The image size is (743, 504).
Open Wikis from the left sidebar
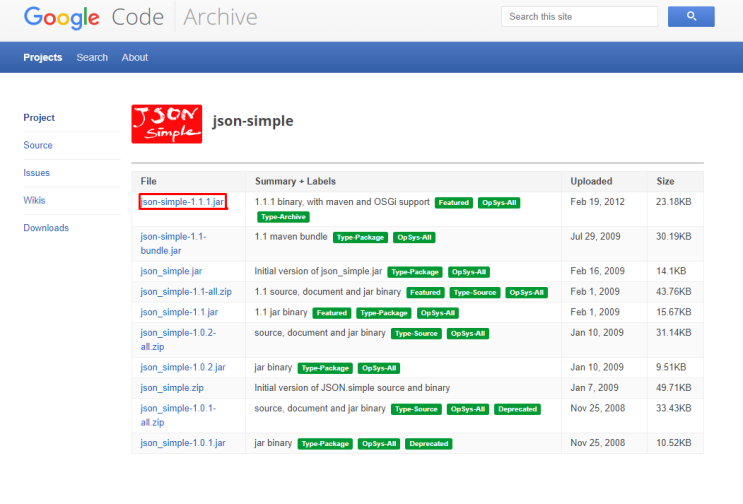click(x=35, y=200)
